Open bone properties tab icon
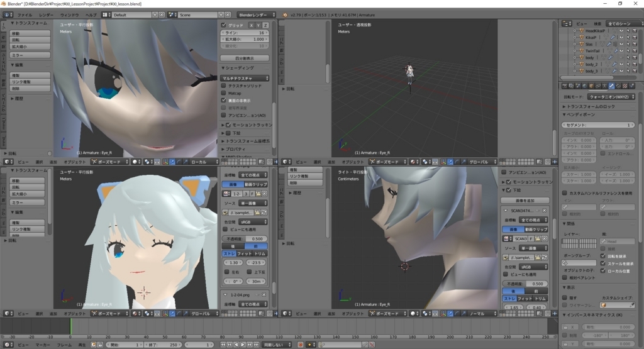The width and height of the screenshot is (644, 349). pos(611,86)
